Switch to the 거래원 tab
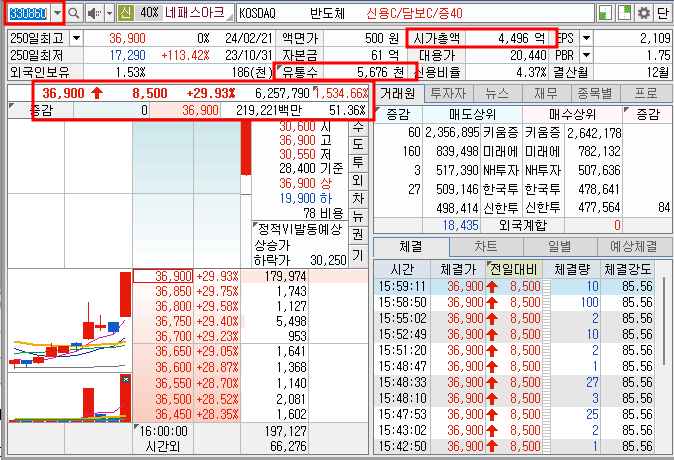 coord(398,93)
